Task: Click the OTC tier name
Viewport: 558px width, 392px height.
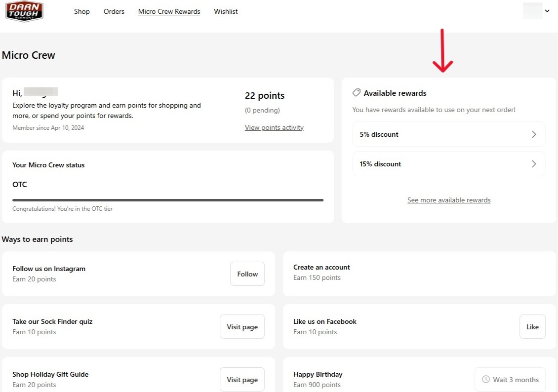Action: pos(20,184)
